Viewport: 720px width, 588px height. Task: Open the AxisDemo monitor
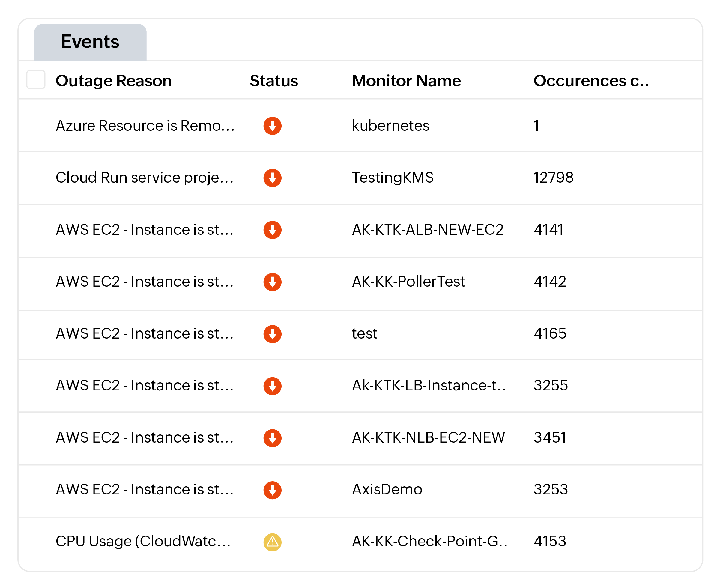pyautogui.click(x=387, y=489)
